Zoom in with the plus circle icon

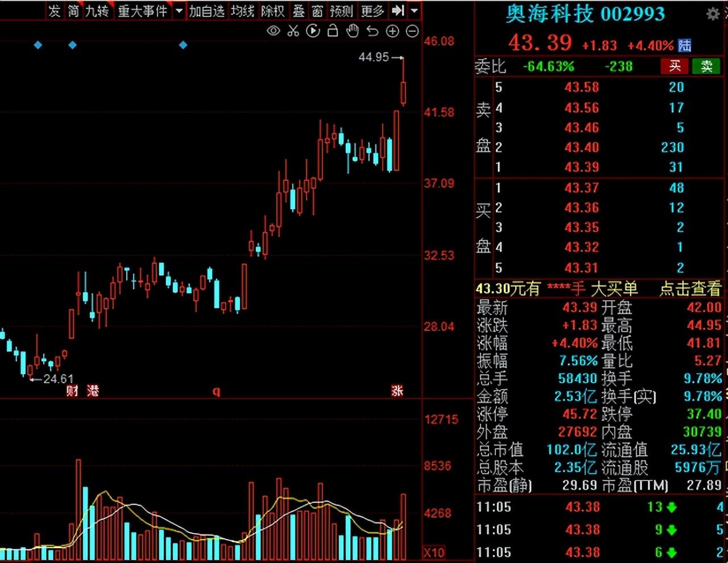(392, 31)
